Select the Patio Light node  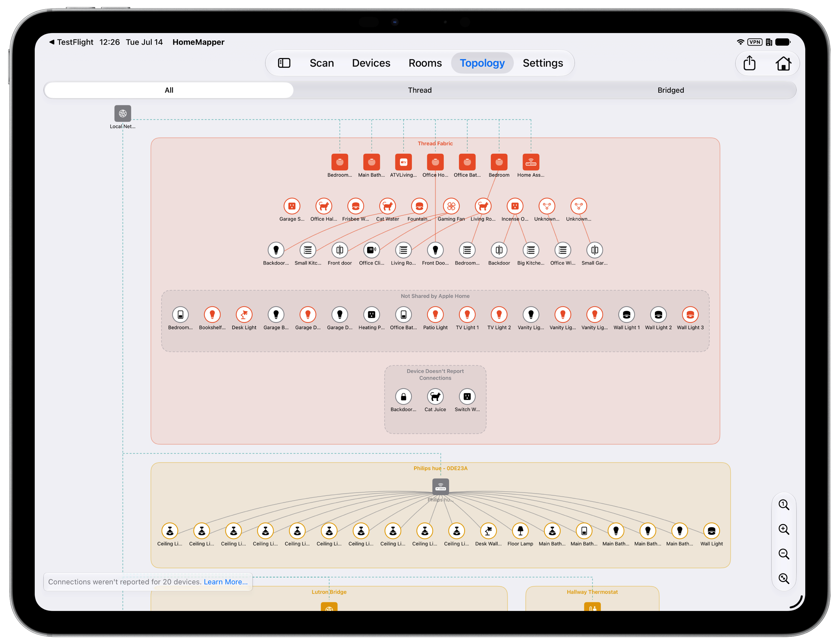click(435, 315)
